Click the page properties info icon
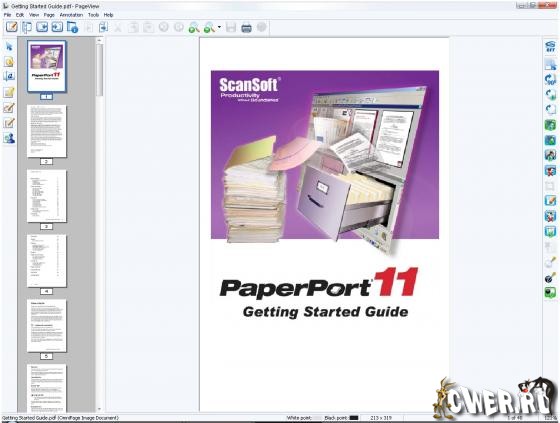 pyautogui.click(x=72, y=28)
